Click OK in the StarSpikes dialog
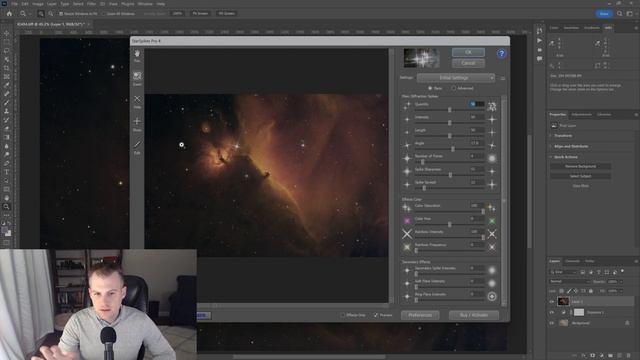 tap(468, 52)
